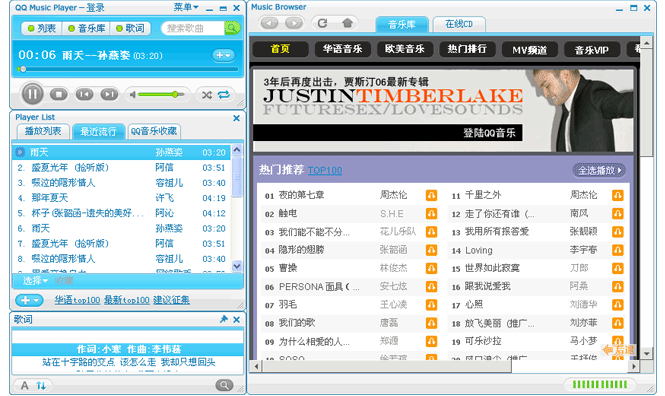This screenshot has width=665, height=396.
Task: Play Loving by 李宇春 headphone icon
Action: 618,250
